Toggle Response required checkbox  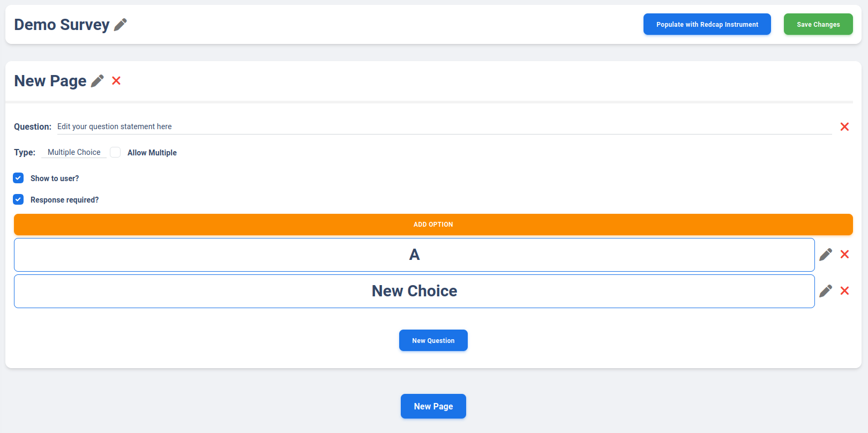click(x=18, y=199)
